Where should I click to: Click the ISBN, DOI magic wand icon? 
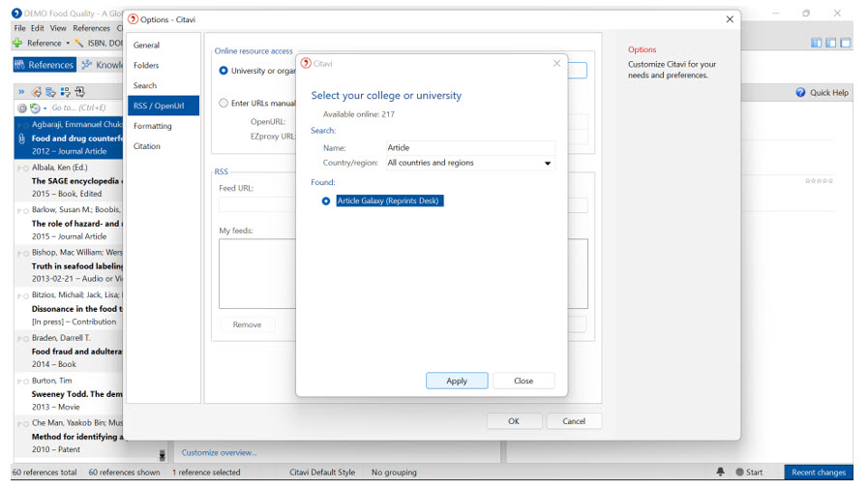click(79, 43)
